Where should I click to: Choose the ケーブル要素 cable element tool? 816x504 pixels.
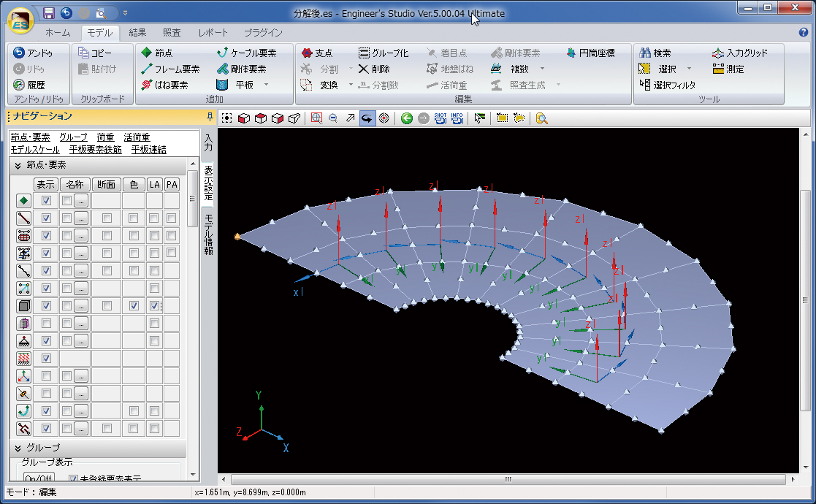247,53
